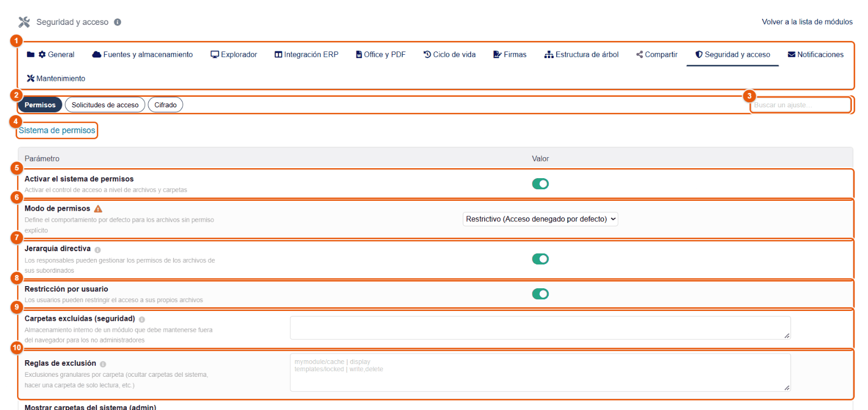The width and height of the screenshot is (868, 410).
Task: Click the columns icon of Integración ERP
Action: pyautogui.click(x=278, y=54)
